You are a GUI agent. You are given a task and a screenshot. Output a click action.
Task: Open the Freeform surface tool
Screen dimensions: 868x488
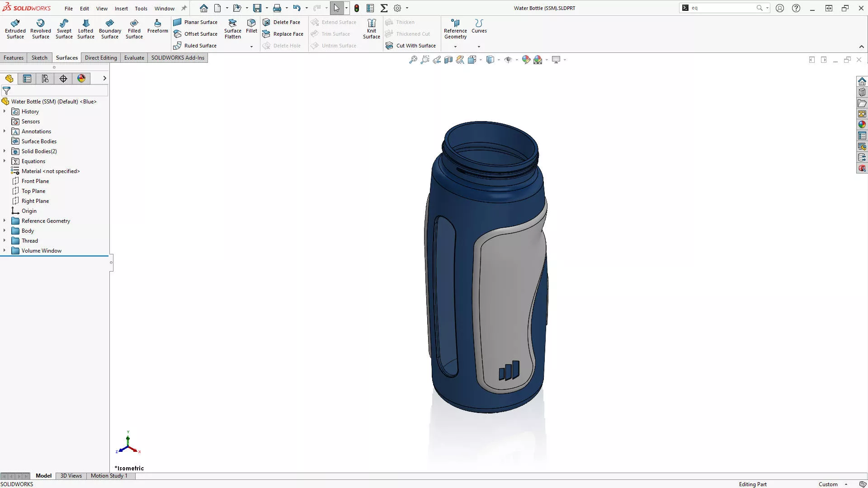tap(157, 27)
